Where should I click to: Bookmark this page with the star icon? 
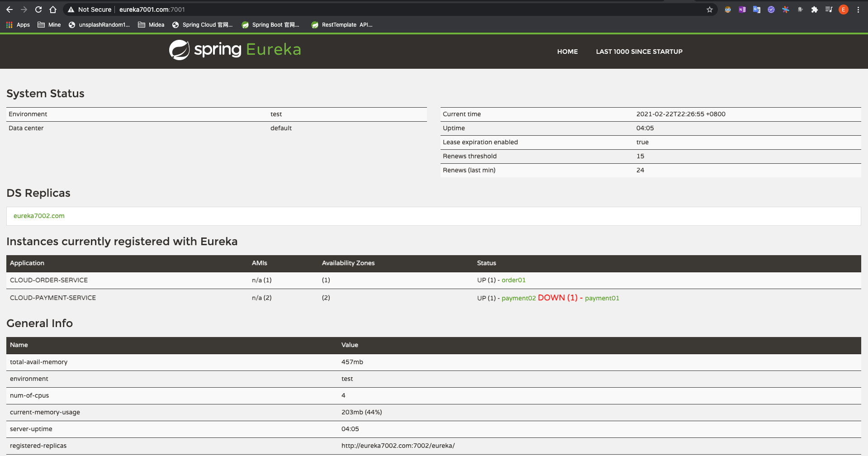709,9
